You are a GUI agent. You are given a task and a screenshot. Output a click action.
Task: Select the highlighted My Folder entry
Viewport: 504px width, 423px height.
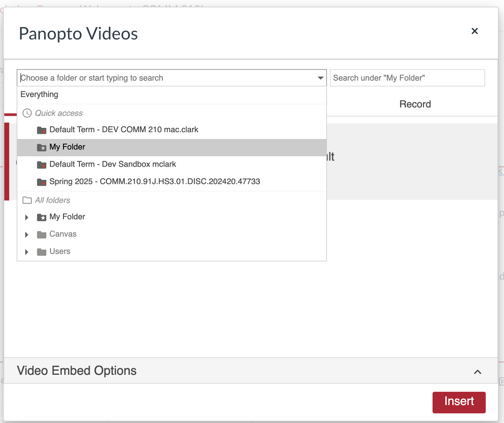point(67,147)
